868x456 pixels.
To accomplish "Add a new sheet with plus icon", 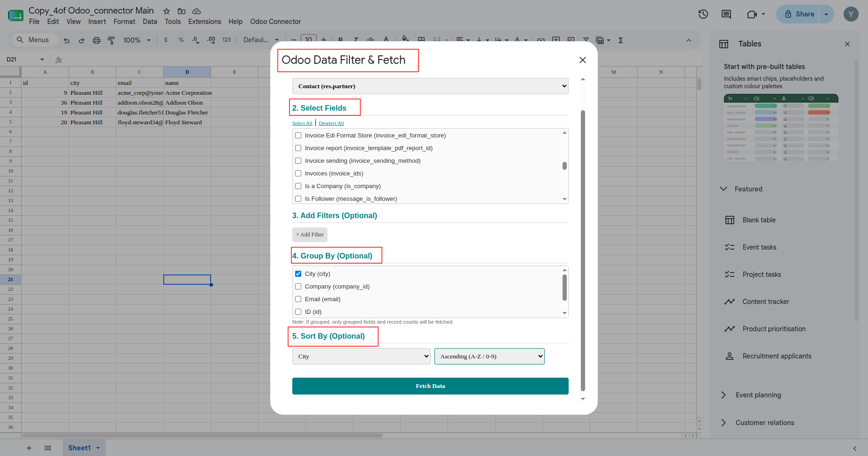I will coord(29,448).
